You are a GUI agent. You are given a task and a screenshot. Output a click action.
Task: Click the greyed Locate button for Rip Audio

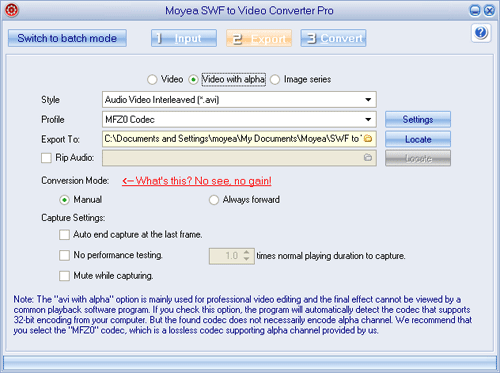click(x=418, y=158)
